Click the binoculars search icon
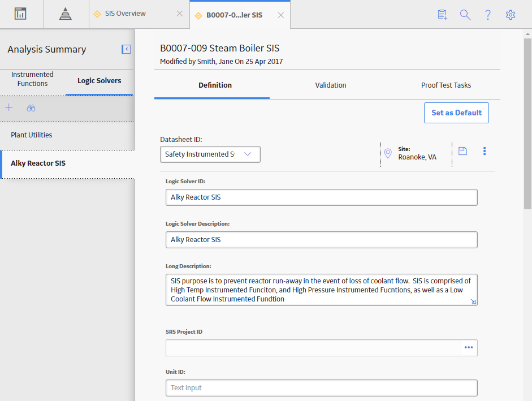This screenshot has width=532, height=401. (31, 109)
